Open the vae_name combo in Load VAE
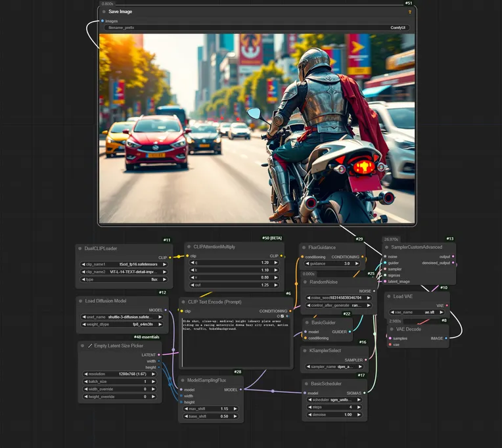The image size is (502, 448). point(417,312)
